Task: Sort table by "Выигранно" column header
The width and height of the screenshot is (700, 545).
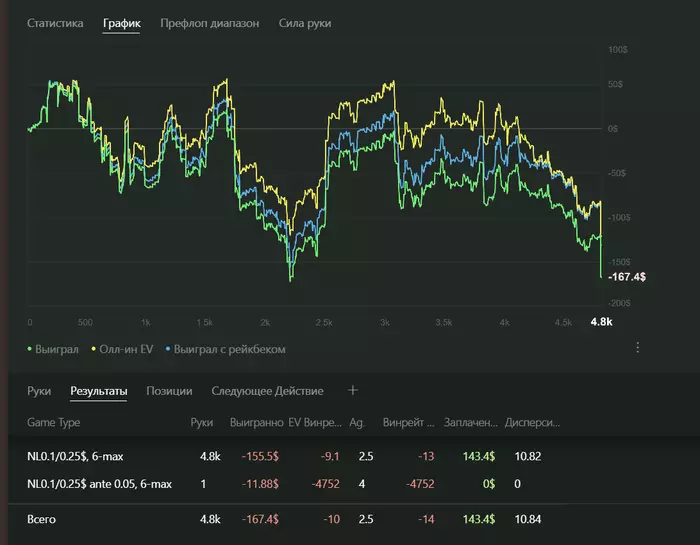Action: (255, 423)
